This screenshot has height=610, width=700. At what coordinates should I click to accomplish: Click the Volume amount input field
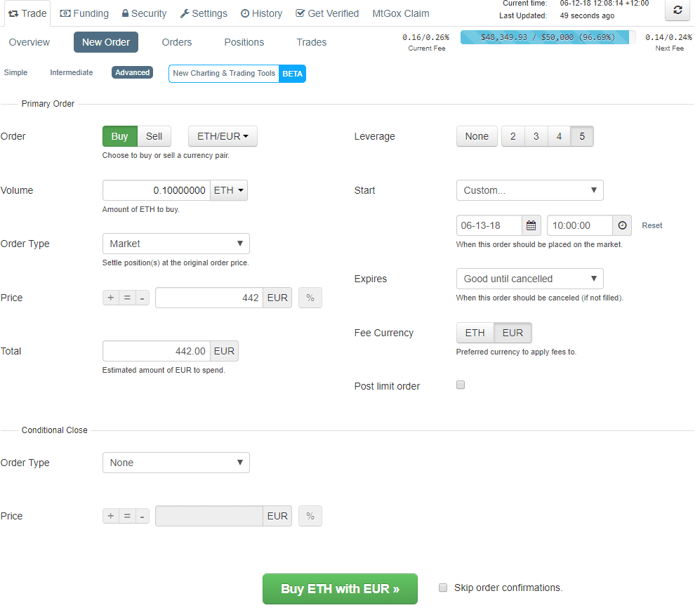point(156,190)
